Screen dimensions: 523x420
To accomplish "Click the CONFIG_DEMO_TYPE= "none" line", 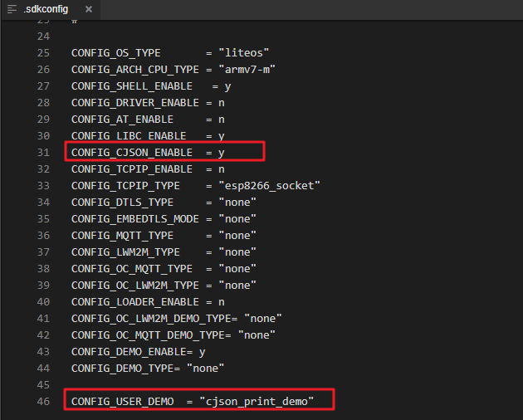I will [148, 369].
